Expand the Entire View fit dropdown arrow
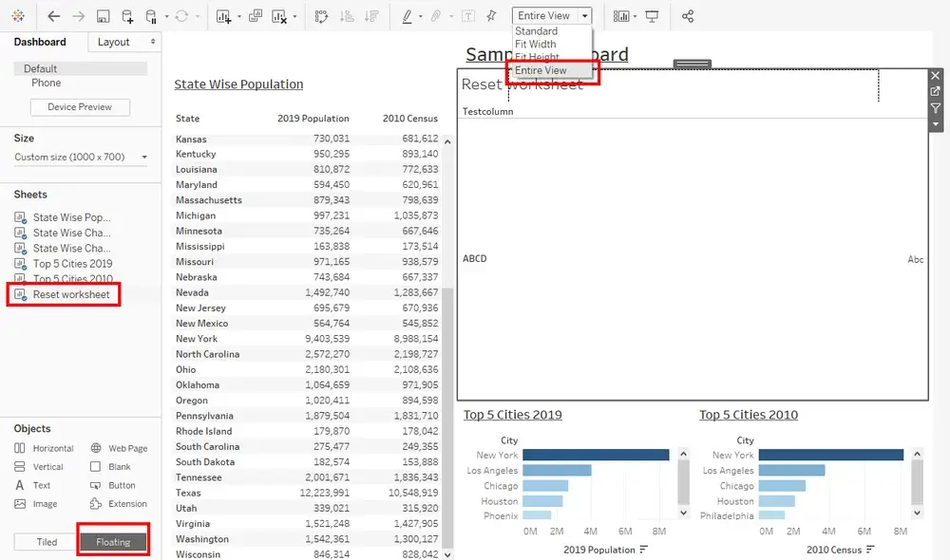The height and width of the screenshot is (560, 950). (x=584, y=16)
